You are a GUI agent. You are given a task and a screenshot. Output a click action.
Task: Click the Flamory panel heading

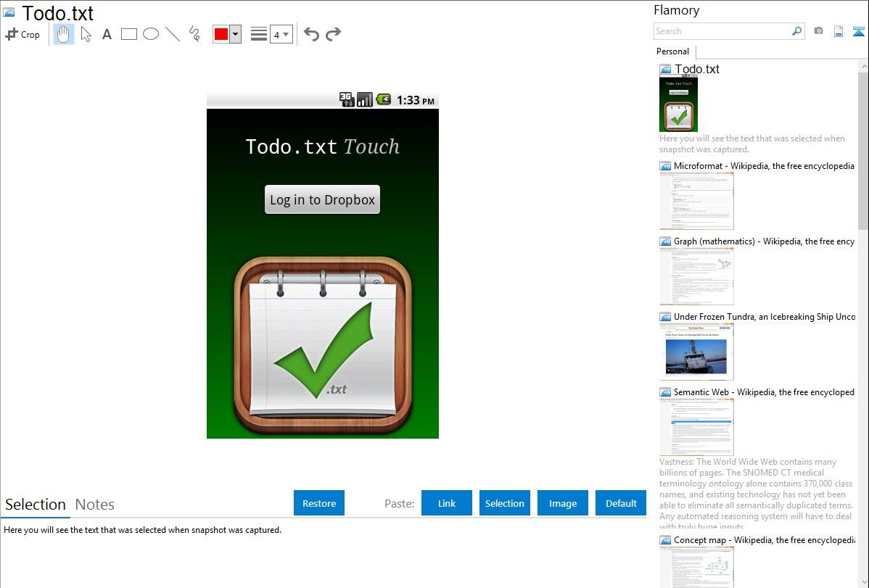coord(676,10)
